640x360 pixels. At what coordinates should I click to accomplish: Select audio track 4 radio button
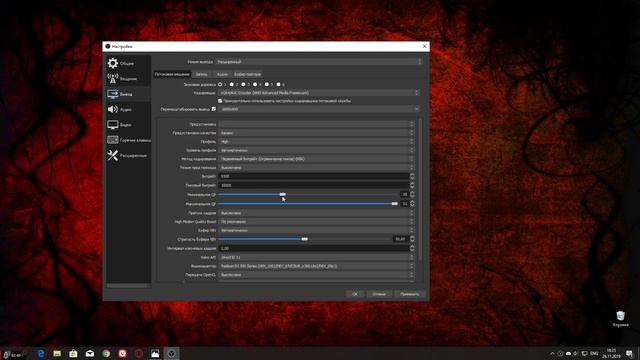pos(255,84)
